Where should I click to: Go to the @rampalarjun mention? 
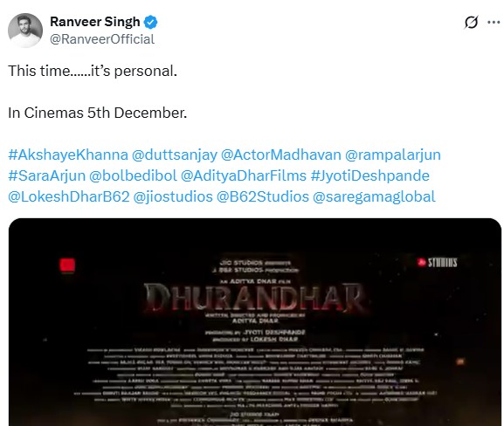point(393,155)
